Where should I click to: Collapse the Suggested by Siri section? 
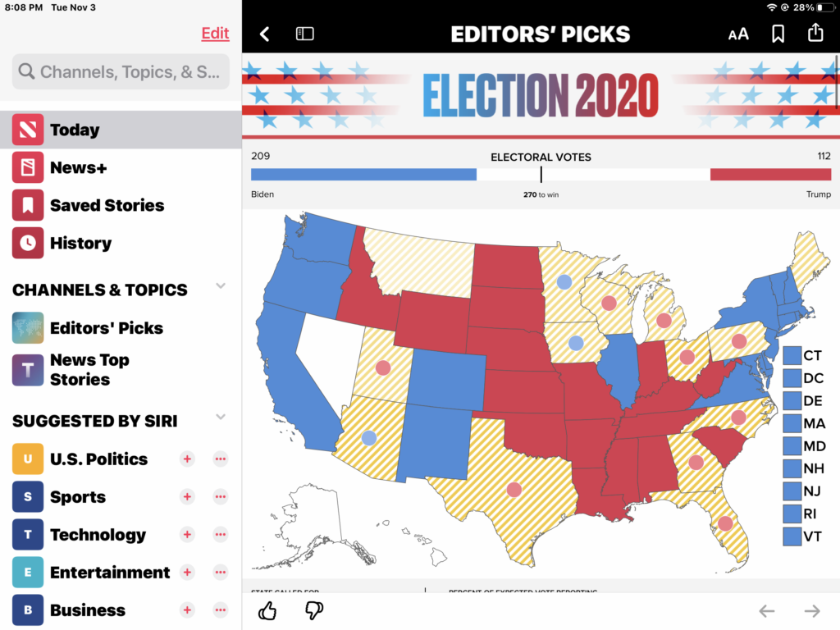[220, 418]
